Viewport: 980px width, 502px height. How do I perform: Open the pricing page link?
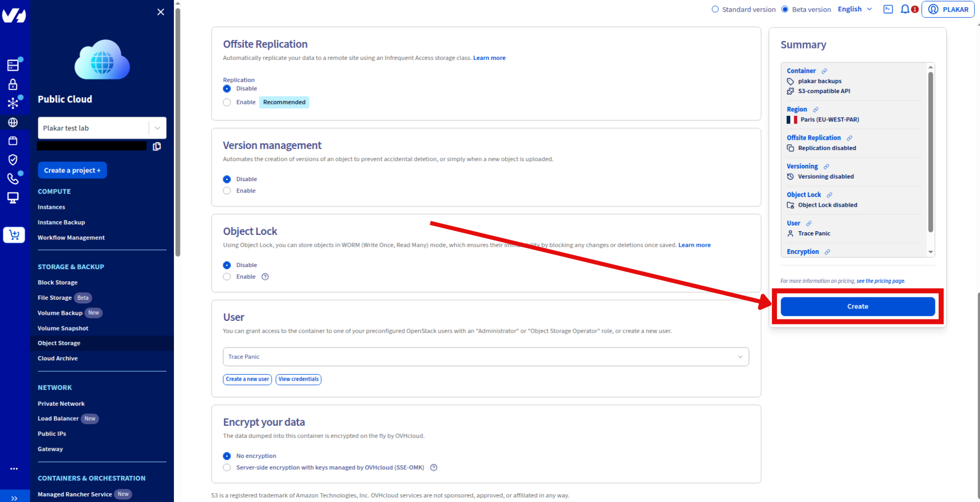point(880,280)
